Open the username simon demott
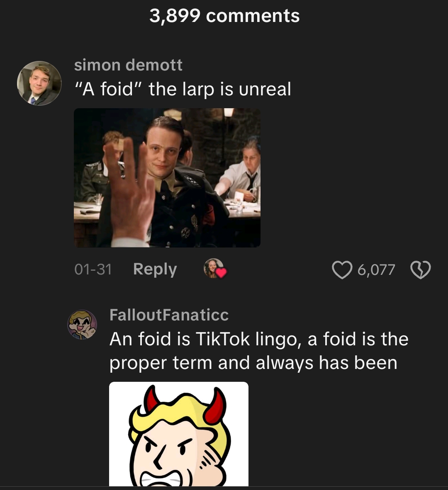 (129, 65)
